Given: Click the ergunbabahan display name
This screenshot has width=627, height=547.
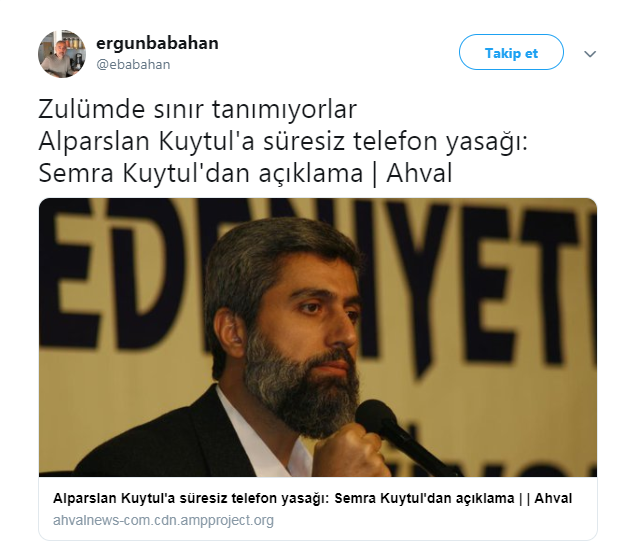Looking at the screenshot, I should pyautogui.click(x=157, y=43).
